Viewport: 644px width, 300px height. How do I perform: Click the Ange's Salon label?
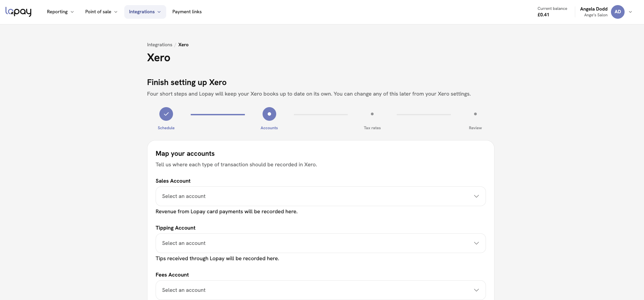(x=596, y=15)
